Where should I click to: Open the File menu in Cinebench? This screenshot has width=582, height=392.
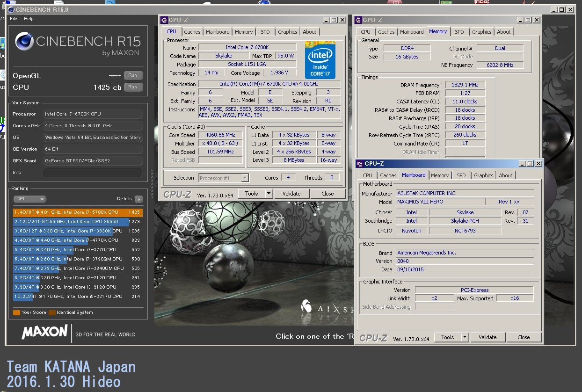(x=14, y=19)
